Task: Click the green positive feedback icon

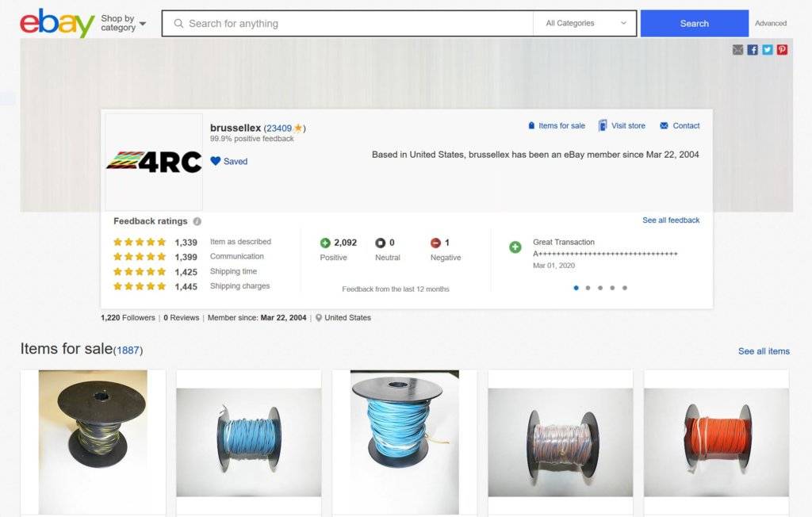Action: (x=325, y=243)
